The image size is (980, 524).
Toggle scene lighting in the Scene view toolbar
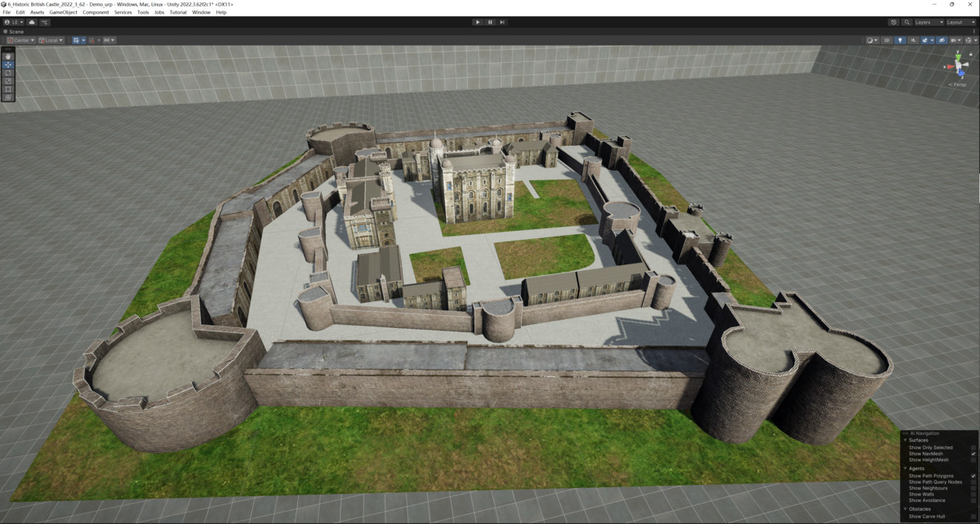[900, 39]
